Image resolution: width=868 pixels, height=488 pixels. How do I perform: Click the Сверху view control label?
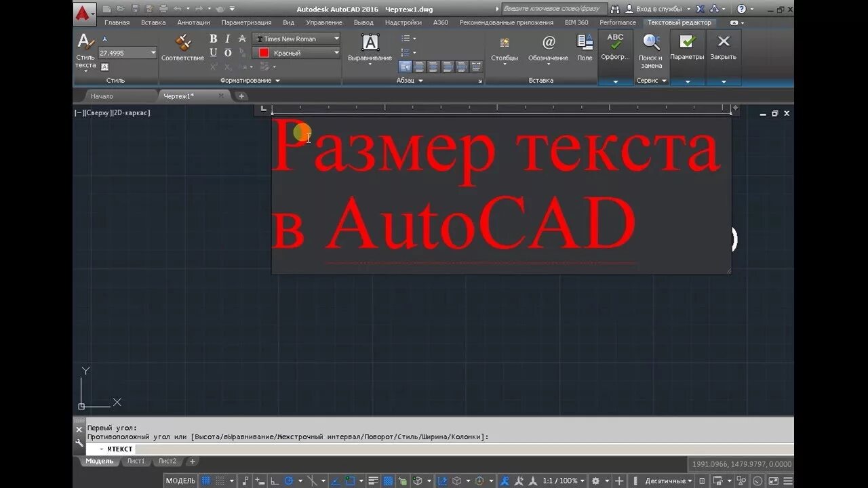[x=98, y=113]
